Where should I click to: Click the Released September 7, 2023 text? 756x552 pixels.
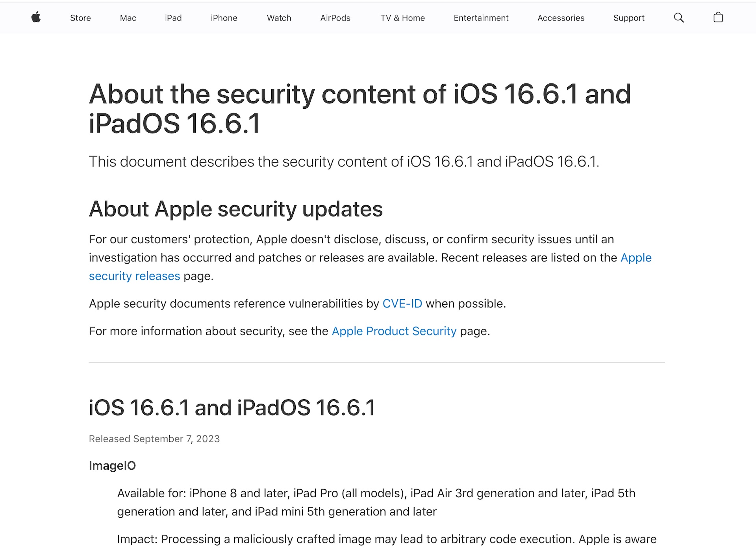pos(154,439)
